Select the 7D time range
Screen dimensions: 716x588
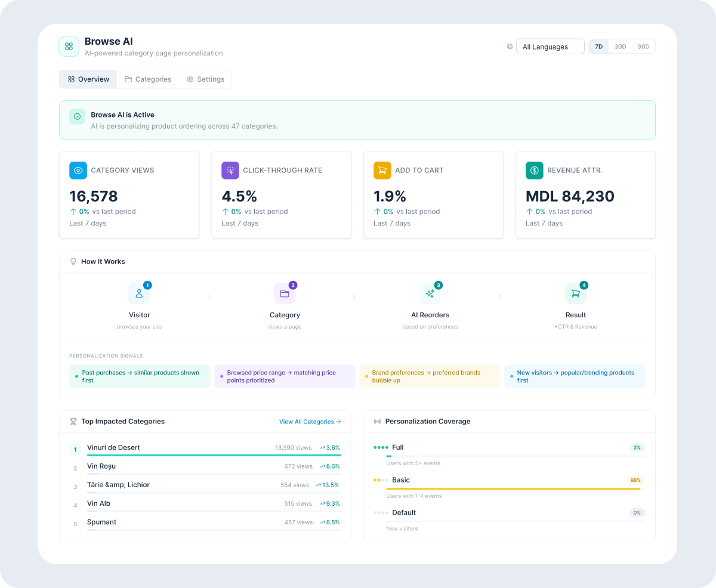[598, 47]
